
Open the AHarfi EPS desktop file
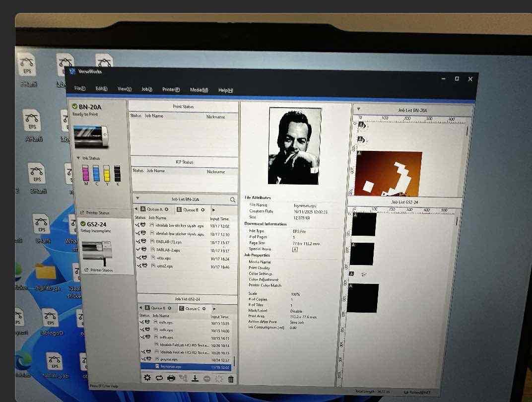coord(33,125)
